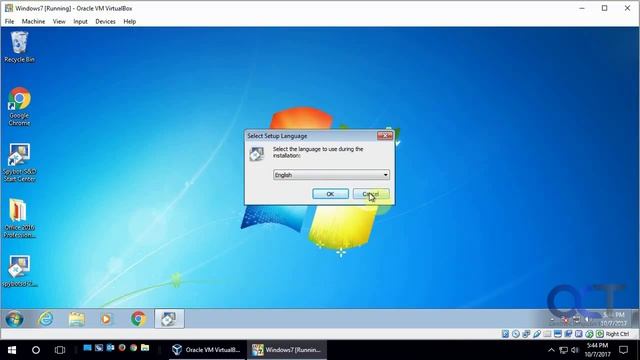Select the Windows7 [Running] taskbar button
Image resolution: width=640 pixels, height=360 pixels.
[x=287, y=350]
